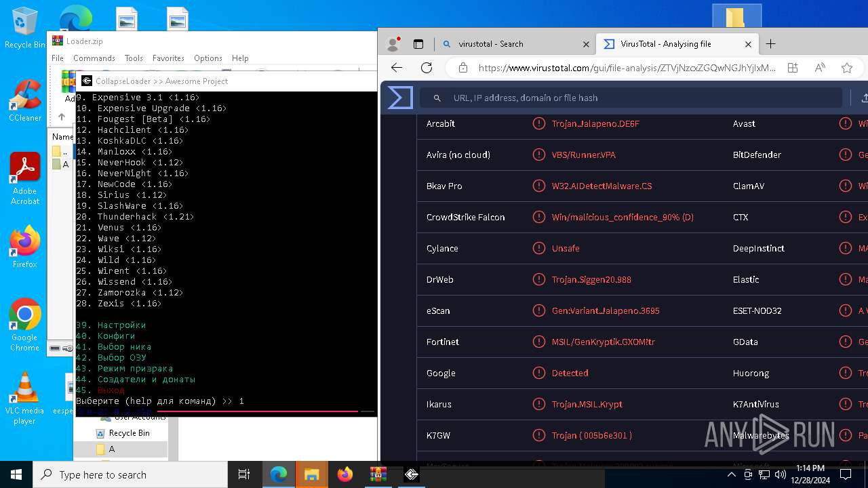Open File menu in WinRAR
868x488 pixels.
click(x=58, y=58)
